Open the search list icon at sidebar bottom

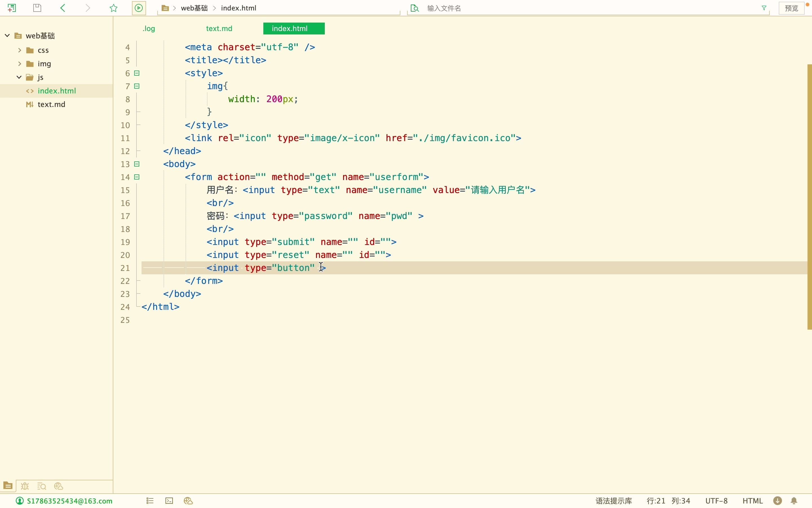click(42, 486)
